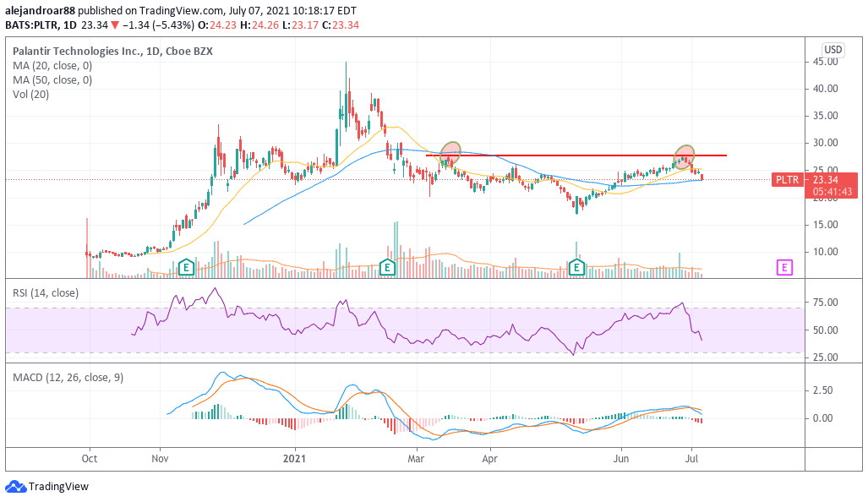Viewport: 868px width, 502px height.
Task: Click the 15.00 price axis label
Action: coord(825,225)
